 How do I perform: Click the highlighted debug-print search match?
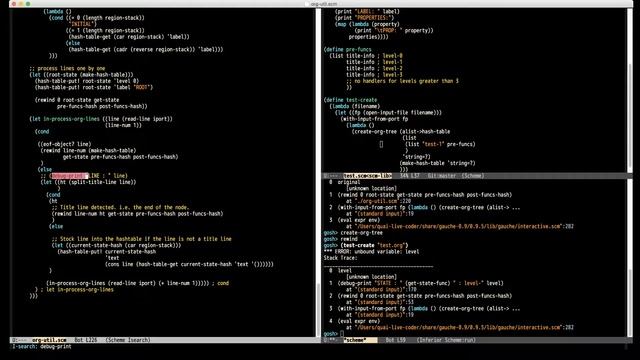point(69,176)
